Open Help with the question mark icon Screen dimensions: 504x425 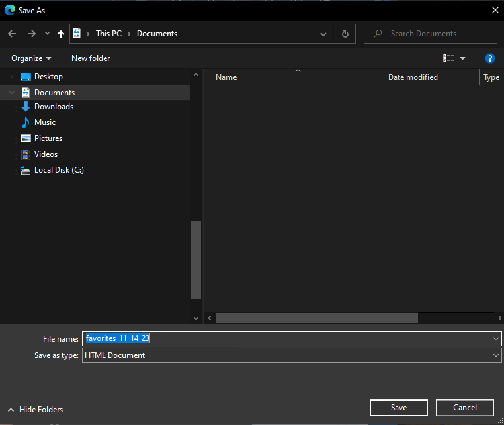point(489,58)
